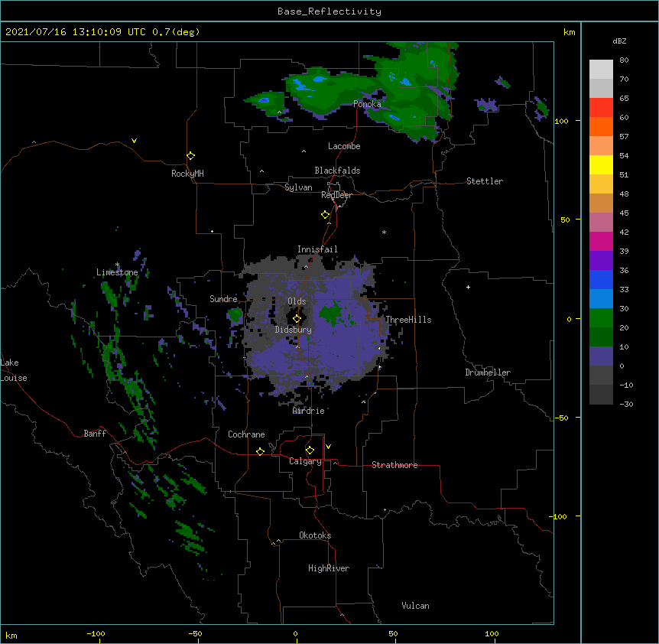Click the yellow diamond marker south of RedDeer

point(325,215)
